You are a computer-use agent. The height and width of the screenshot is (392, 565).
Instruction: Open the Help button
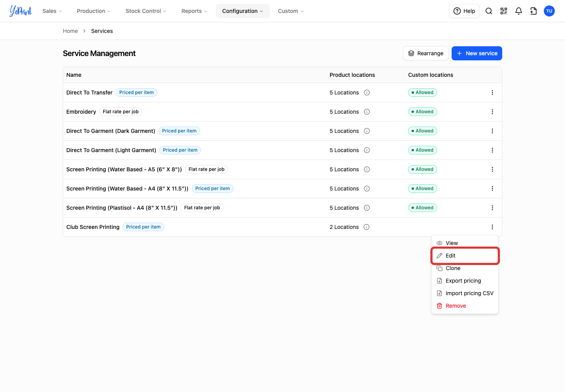tap(464, 11)
